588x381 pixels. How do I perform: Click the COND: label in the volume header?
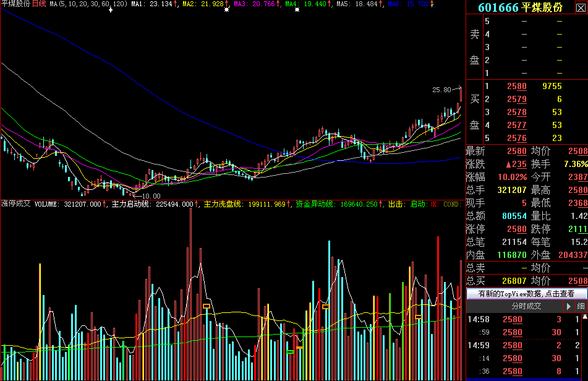point(452,204)
